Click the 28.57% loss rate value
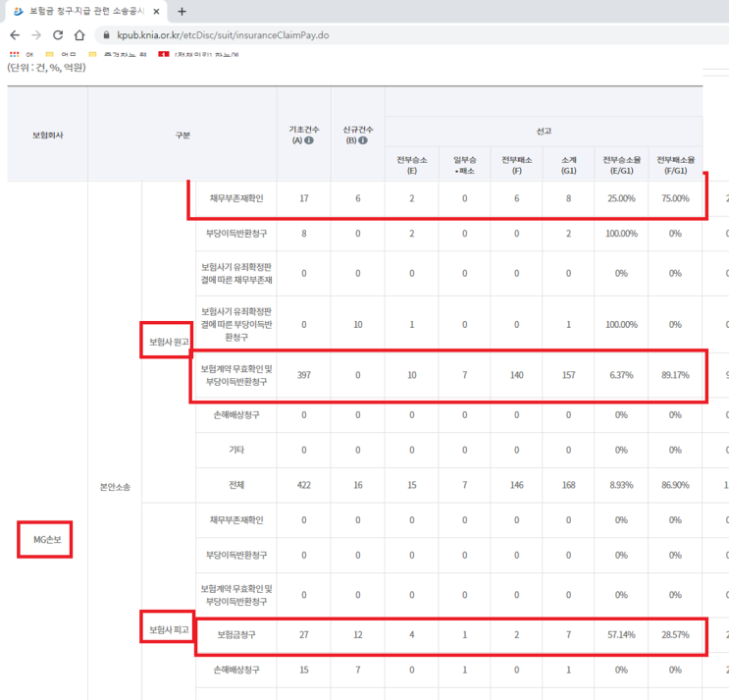The image size is (729, 700). click(676, 635)
